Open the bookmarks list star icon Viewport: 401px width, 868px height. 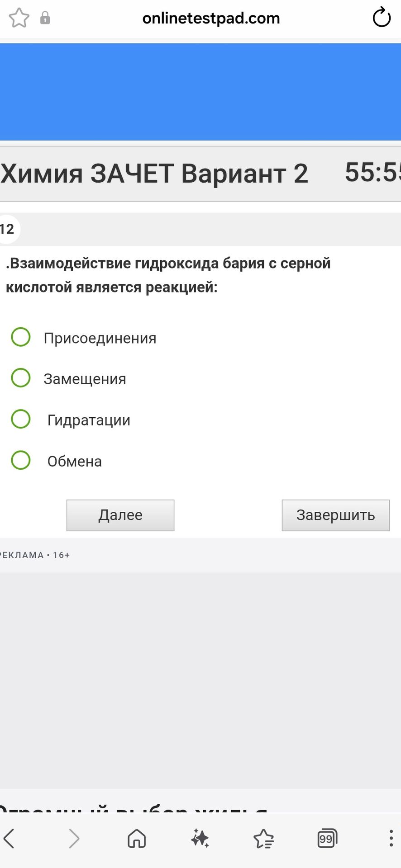[263, 839]
